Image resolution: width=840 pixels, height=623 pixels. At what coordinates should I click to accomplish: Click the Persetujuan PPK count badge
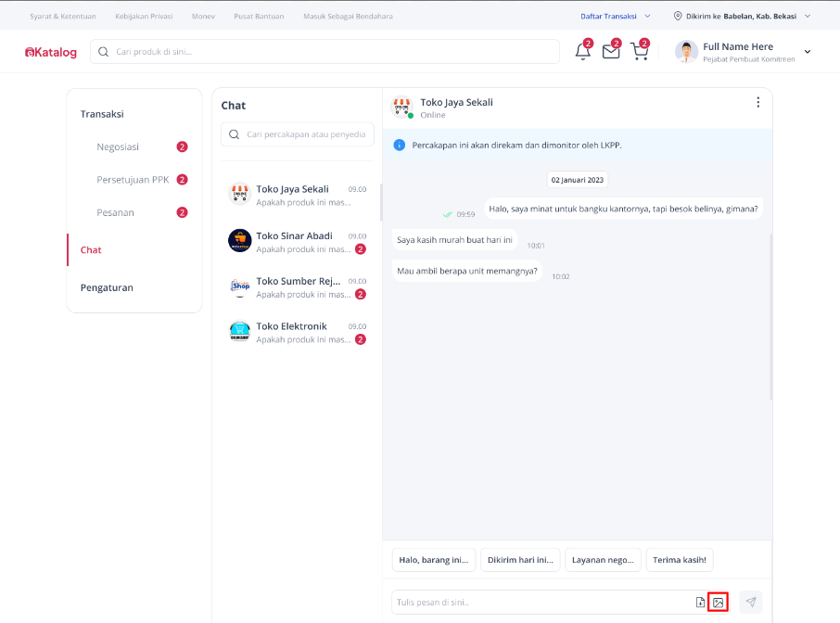[x=182, y=180]
